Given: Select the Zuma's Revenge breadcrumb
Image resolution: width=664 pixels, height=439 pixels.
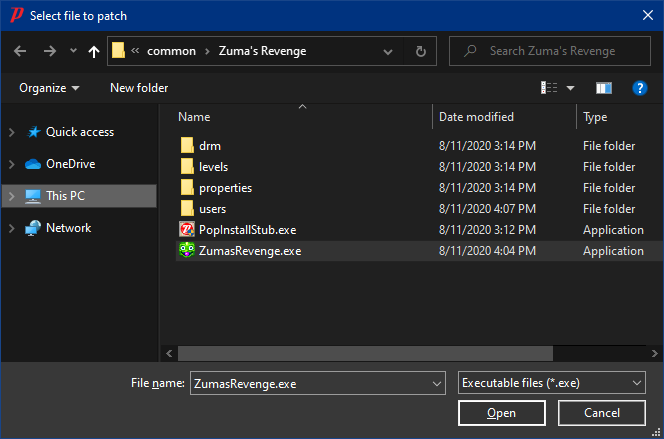Looking at the screenshot, I should pos(262,51).
